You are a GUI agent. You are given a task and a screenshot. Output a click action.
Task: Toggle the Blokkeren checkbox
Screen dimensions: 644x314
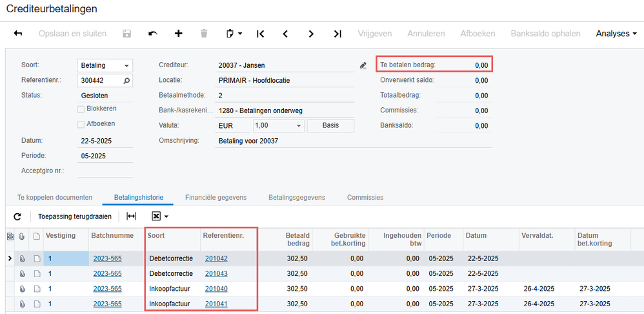(81, 109)
